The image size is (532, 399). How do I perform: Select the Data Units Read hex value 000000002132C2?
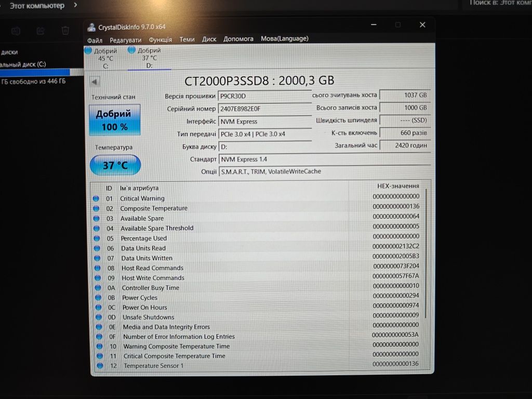pyautogui.click(x=395, y=246)
